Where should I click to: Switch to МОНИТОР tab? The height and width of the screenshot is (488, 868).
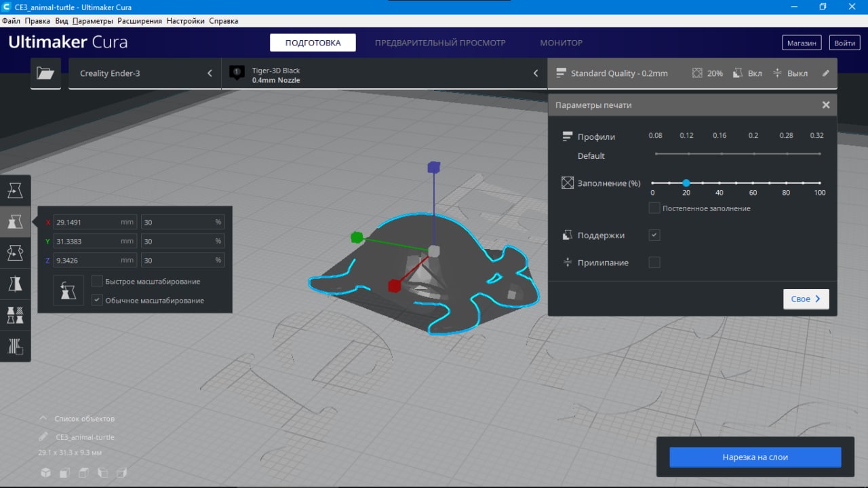[561, 43]
